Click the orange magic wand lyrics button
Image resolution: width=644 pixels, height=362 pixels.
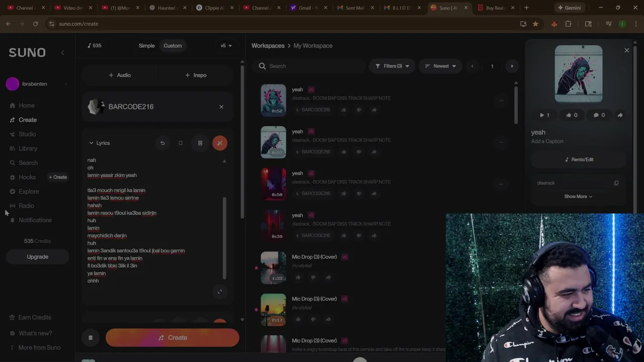point(220,143)
